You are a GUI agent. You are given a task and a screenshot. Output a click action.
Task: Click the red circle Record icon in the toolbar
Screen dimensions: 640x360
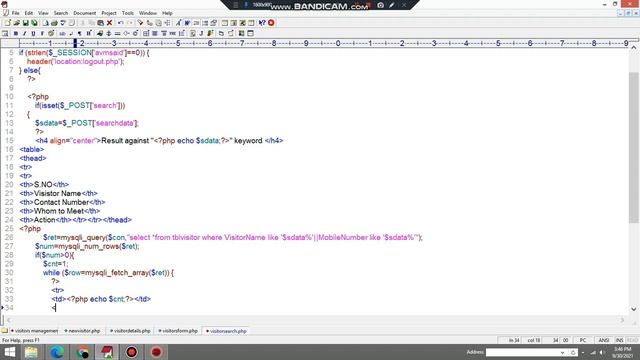tap(271, 23)
